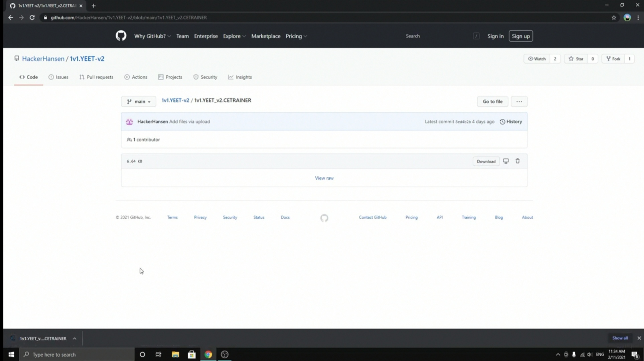
Task: Open the Issues tab
Action: click(58, 77)
